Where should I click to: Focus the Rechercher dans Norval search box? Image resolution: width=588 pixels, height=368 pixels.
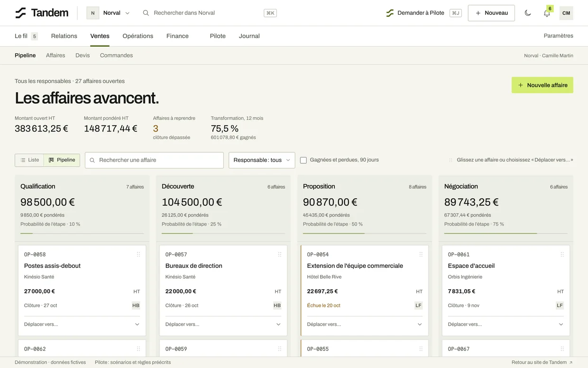210,13
